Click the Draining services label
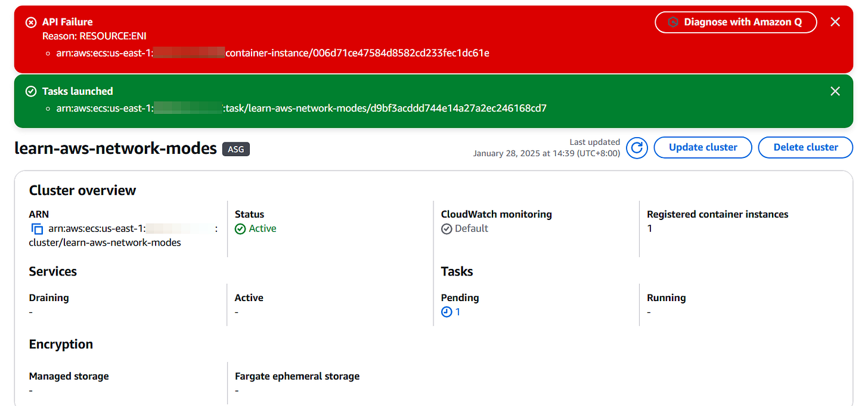The height and width of the screenshot is (406, 868). 49,297
